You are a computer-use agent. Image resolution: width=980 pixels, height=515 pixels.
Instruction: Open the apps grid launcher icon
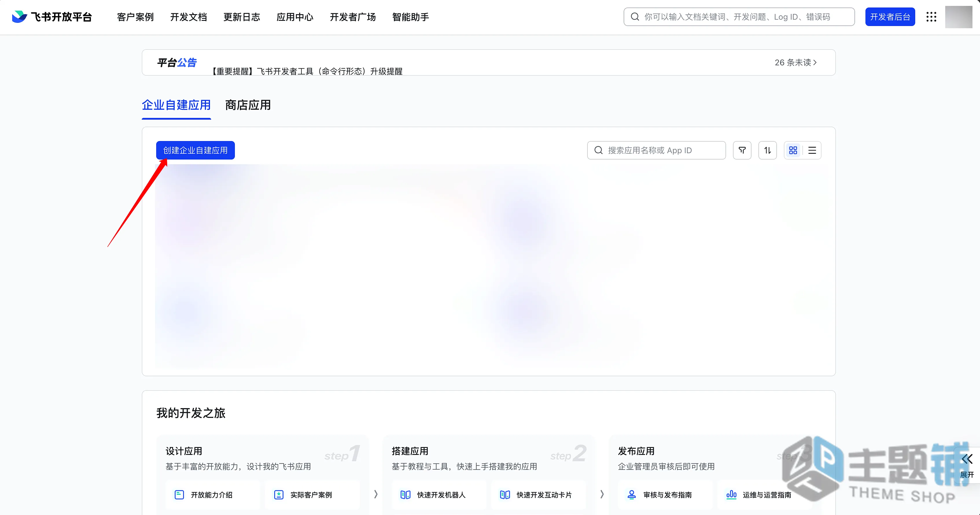[x=931, y=17]
